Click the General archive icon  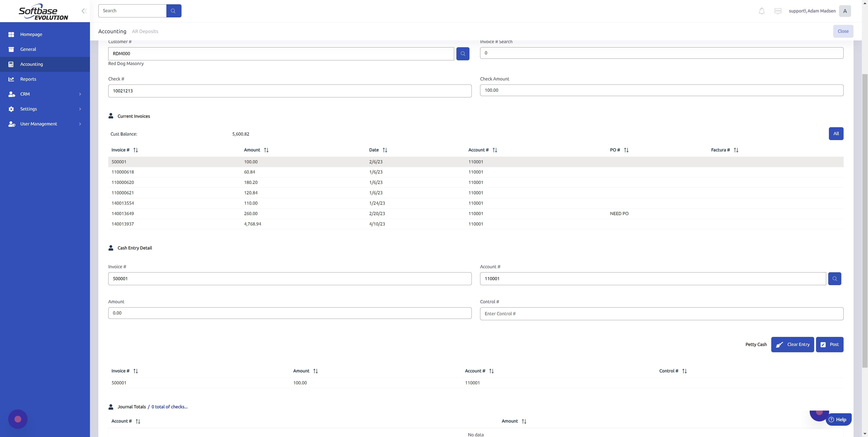click(x=11, y=49)
